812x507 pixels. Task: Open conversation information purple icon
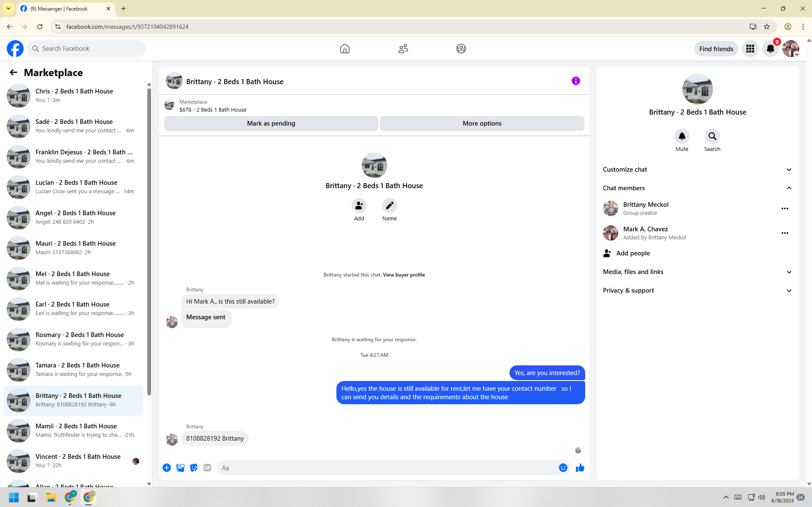[x=575, y=81]
